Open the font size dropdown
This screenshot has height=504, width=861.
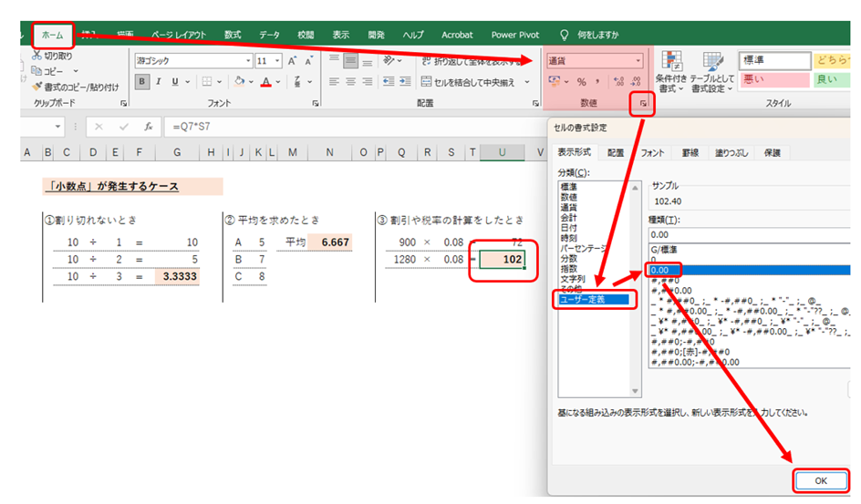click(276, 61)
